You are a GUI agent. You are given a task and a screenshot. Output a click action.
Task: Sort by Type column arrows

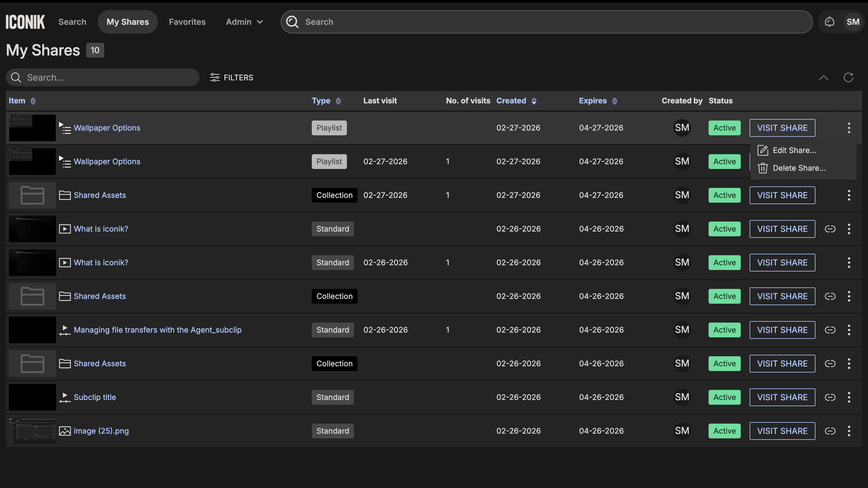(338, 101)
